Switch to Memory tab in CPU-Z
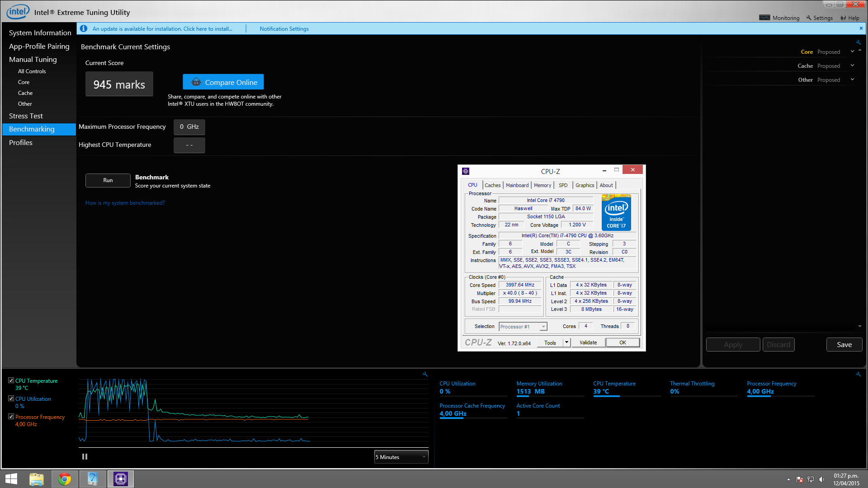This screenshot has height=488, width=868. (542, 185)
